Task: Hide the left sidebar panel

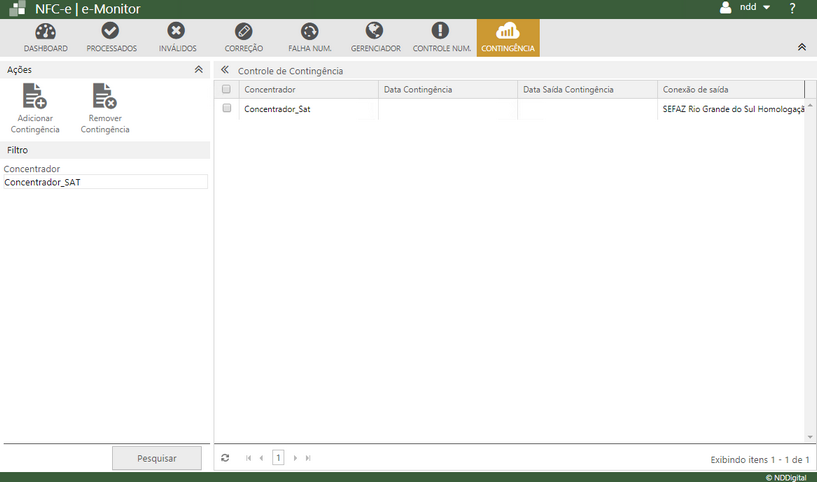Action: (225, 71)
